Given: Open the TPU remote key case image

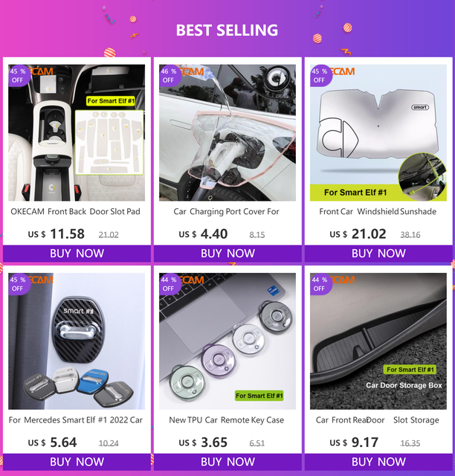Looking at the screenshot, I should [227, 341].
